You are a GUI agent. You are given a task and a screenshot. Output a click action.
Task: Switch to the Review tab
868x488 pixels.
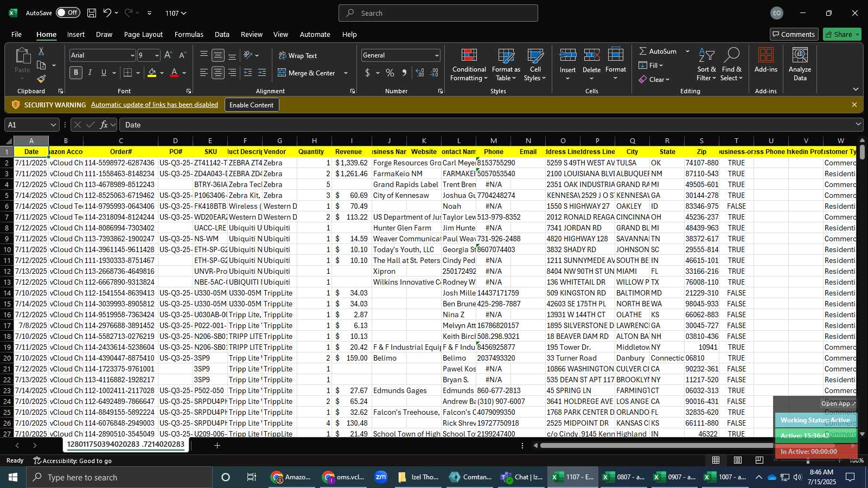pos(252,34)
